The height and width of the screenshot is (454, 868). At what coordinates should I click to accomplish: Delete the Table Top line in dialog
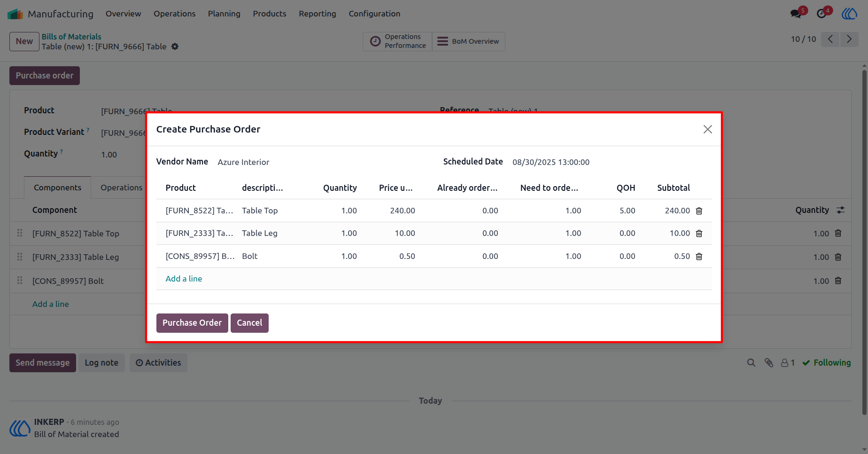(x=699, y=211)
